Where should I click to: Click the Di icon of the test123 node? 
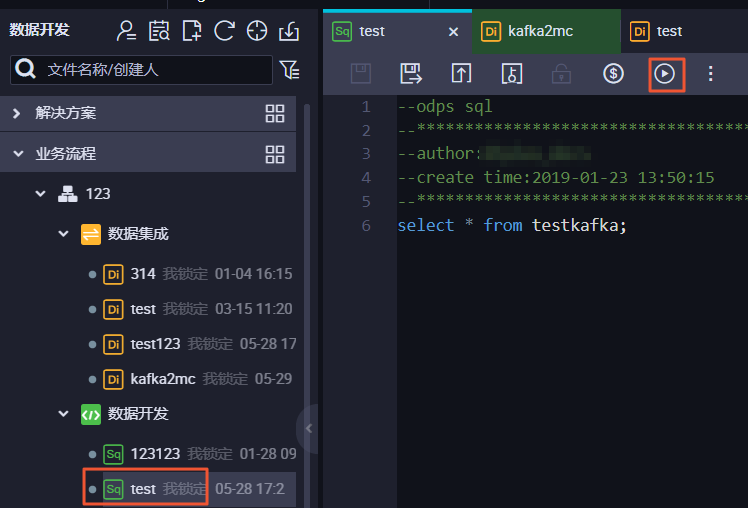(x=113, y=344)
